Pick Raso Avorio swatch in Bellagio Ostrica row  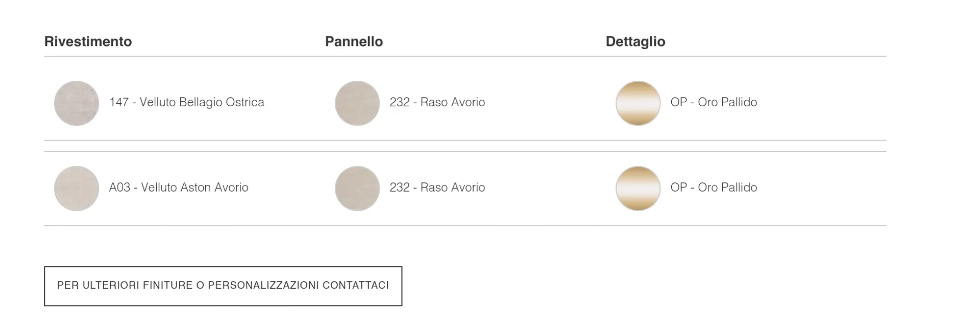click(x=357, y=103)
